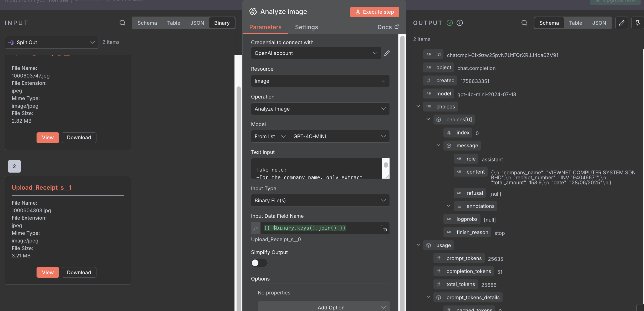This screenshot has width=644, height=311.
Task: Click the parameters panel vertical scrollbar
Action: (402, 158)
